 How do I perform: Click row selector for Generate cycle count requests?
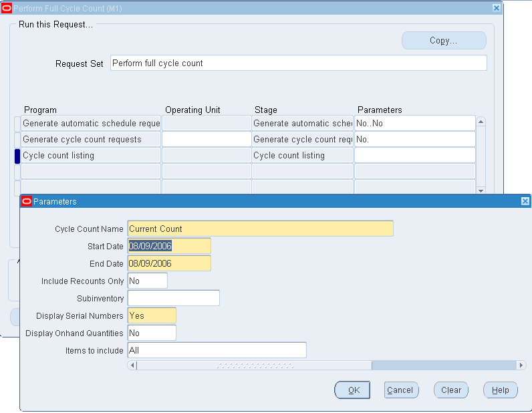click(x=17, y=140)
